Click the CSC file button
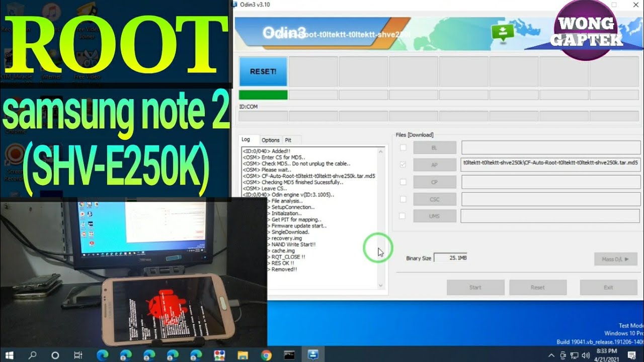Screen dimensions: 644x362 [x=435, y=199]
